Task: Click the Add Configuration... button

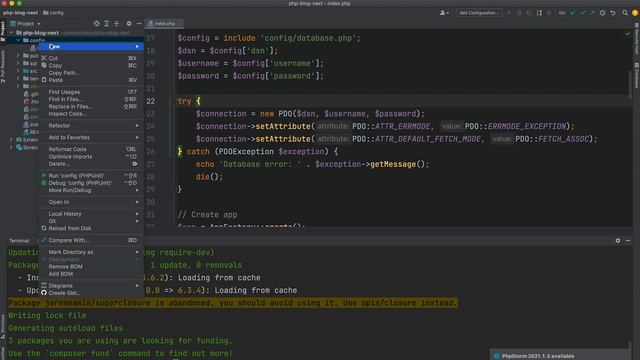Action: tap(479, 13)
